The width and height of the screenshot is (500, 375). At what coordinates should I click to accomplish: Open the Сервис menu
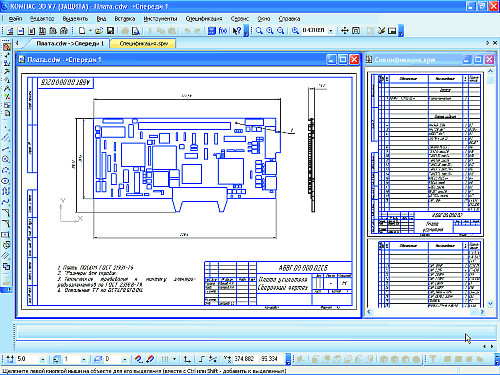[x=240, y=19]
